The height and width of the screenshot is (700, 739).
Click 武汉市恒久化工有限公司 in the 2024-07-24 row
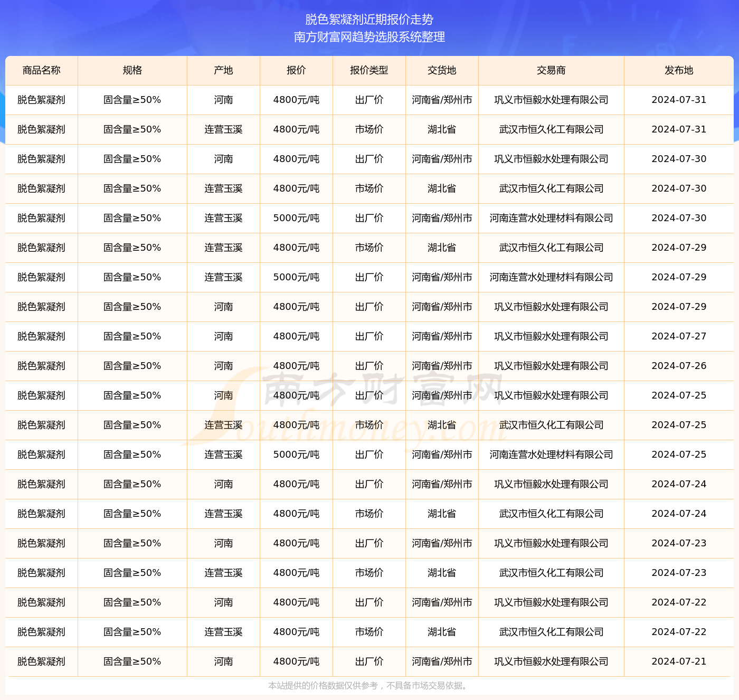point(551,514)
